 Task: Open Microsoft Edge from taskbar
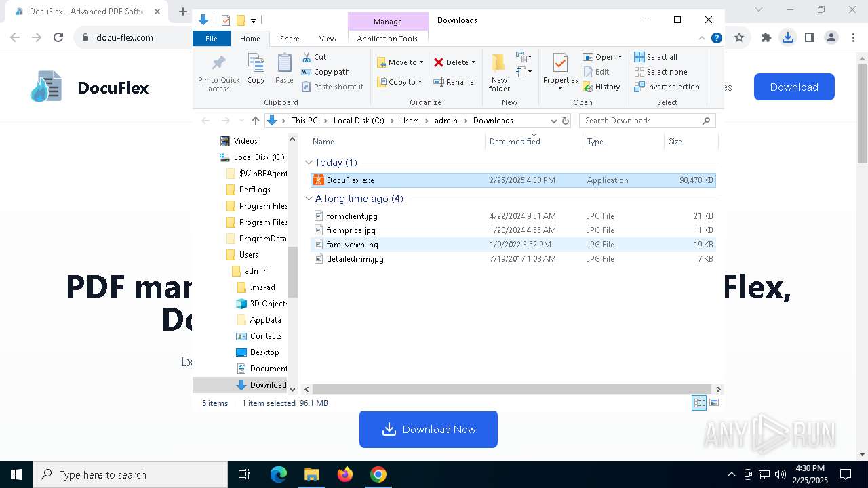pos(279,474)
